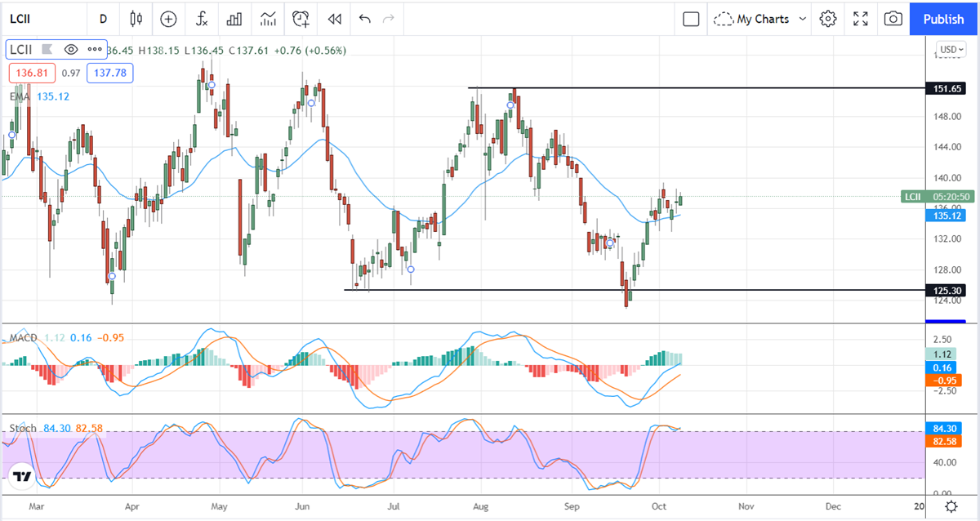980x521 pixels.
Task: Open the D timeframe interval selector
Action: [x=103, y=18]
